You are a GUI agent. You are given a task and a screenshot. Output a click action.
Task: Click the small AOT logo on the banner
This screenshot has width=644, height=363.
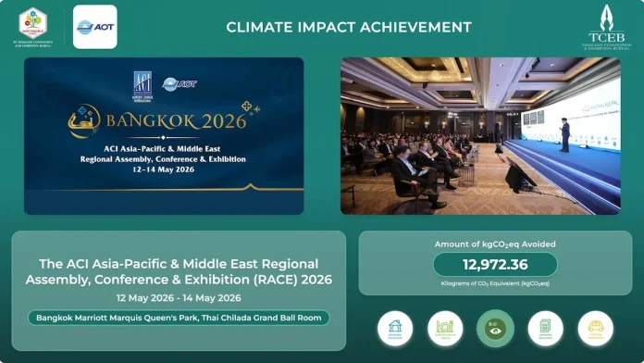[x=180, y=84]
